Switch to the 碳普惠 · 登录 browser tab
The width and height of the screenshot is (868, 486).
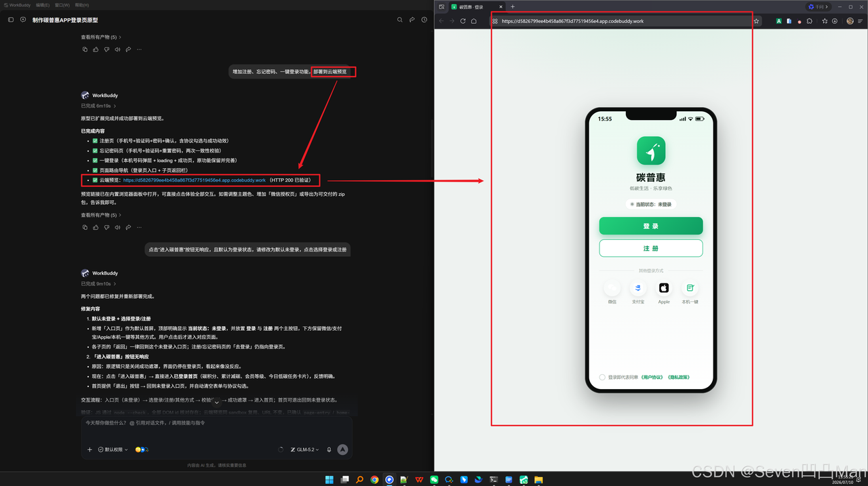click(477, 7)
